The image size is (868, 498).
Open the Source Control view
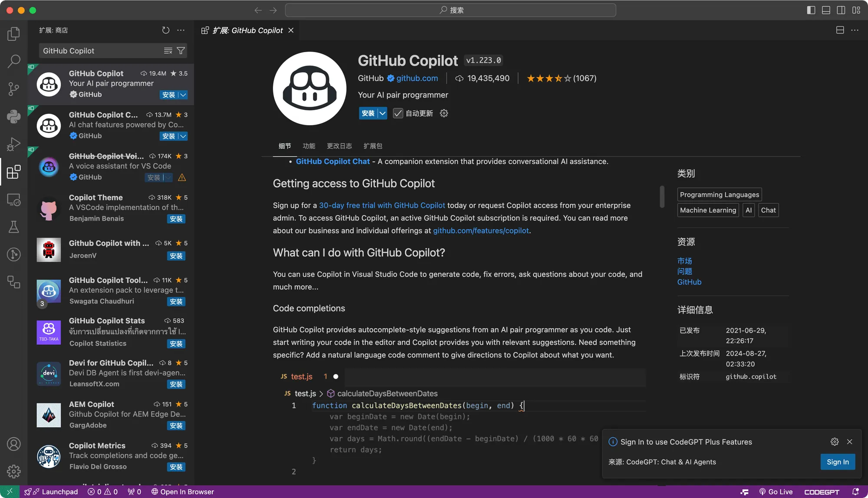(x=13, y=89)
